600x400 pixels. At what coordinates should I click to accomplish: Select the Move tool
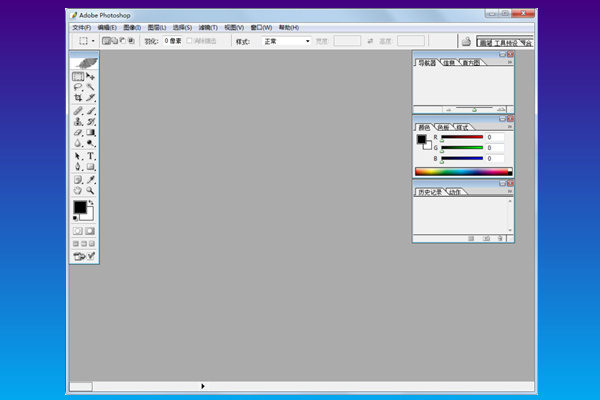(90, 76)
